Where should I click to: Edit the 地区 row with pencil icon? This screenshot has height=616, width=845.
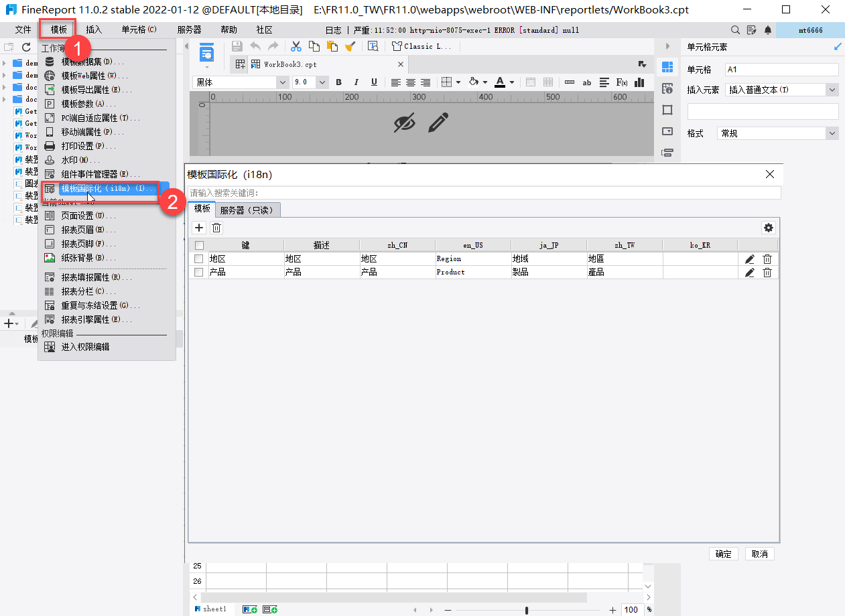point(750,259)
